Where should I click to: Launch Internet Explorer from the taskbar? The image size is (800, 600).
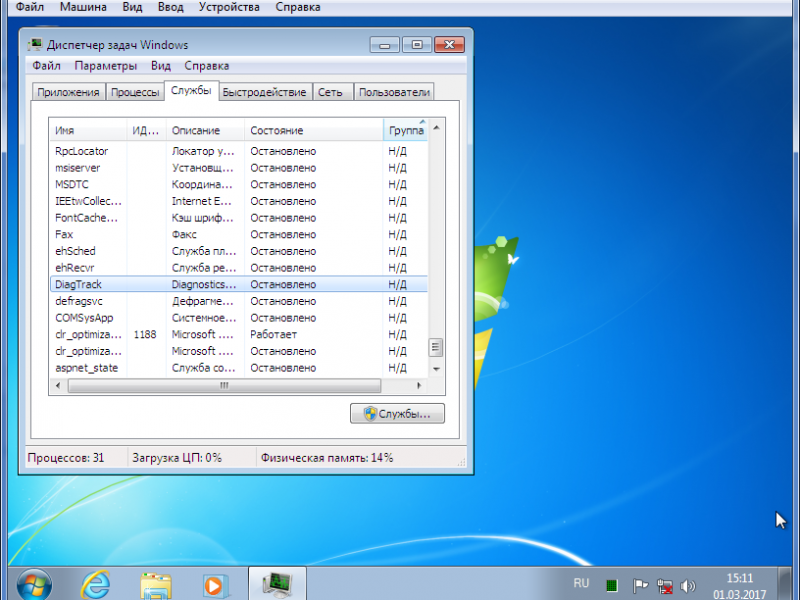(x=95, y=585)
